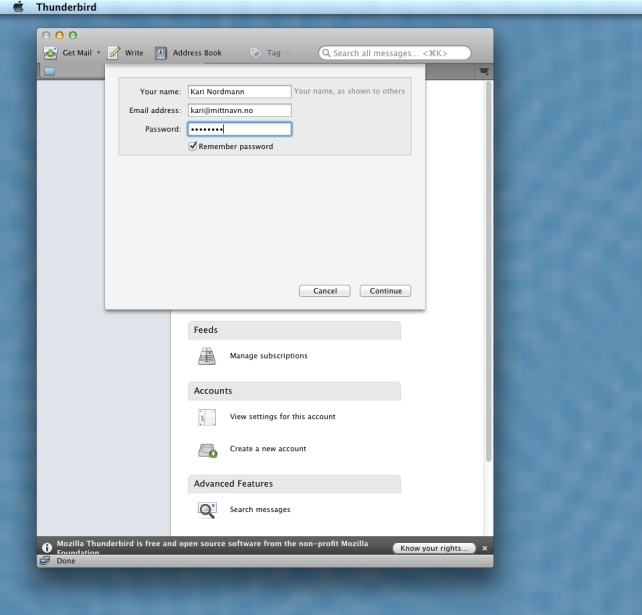The image size is (642, 615).
Task: Click Continue in account setup
Action: pos(385,291)
